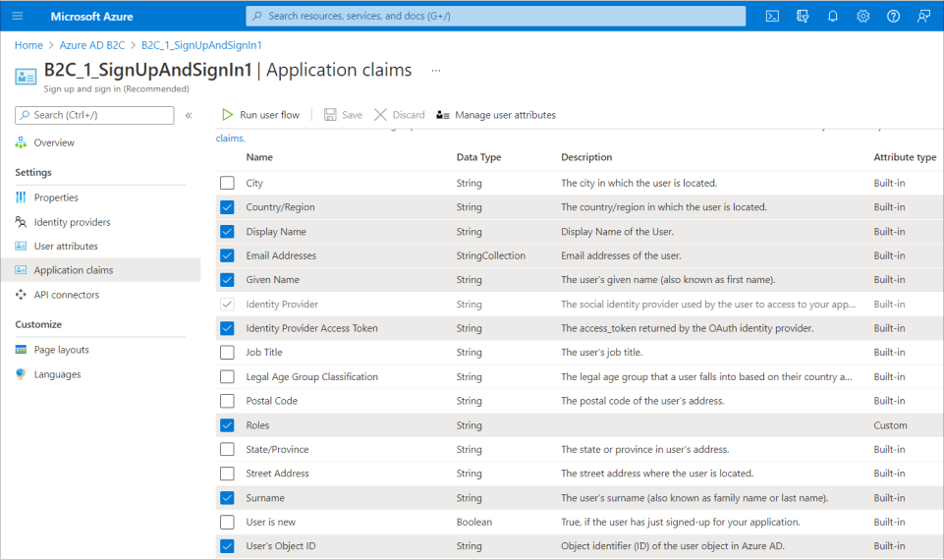Enable the City claim checkbox
The height and width of the screenshot is (560, 944).
point(228,183)
